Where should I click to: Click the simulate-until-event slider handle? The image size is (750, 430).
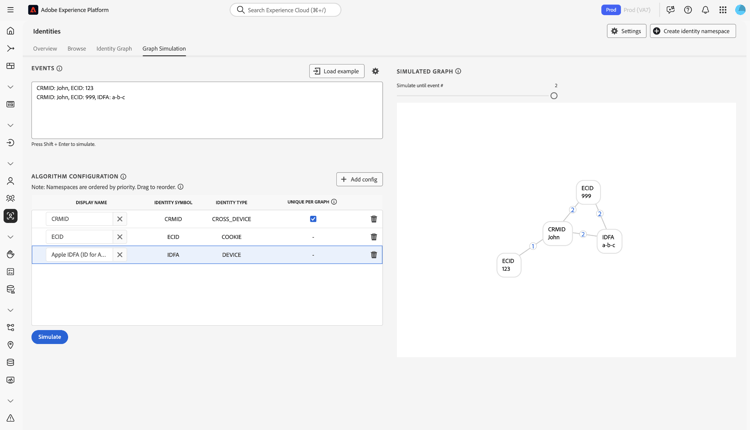coord(554,96)
